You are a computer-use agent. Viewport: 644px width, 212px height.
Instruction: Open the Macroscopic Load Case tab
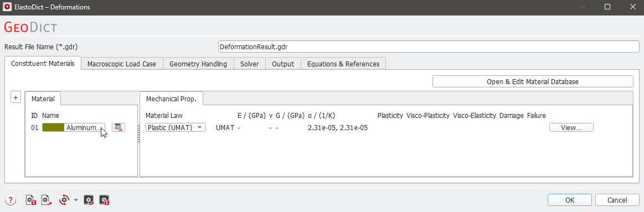coord(122,64)
